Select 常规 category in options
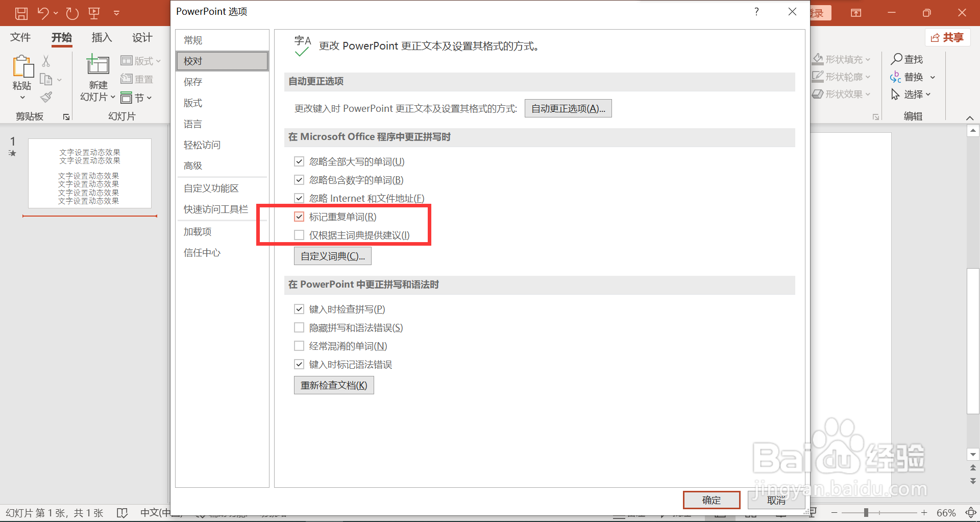This screenshot has height=522, width=980. tap(222, 40)
